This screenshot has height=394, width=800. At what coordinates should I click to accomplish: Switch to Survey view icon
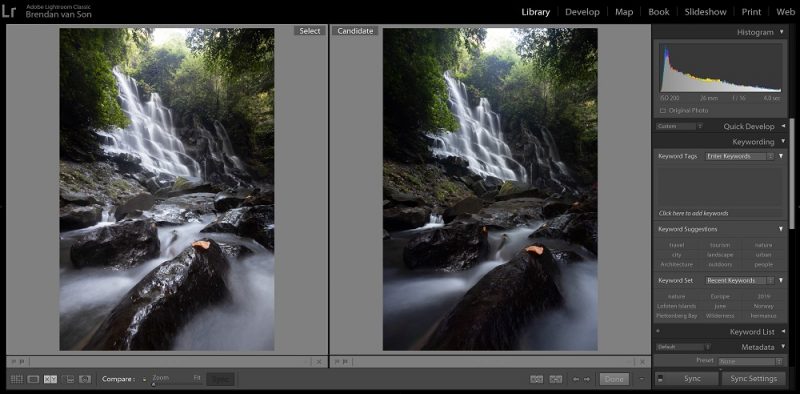click(x=68, y=379)
